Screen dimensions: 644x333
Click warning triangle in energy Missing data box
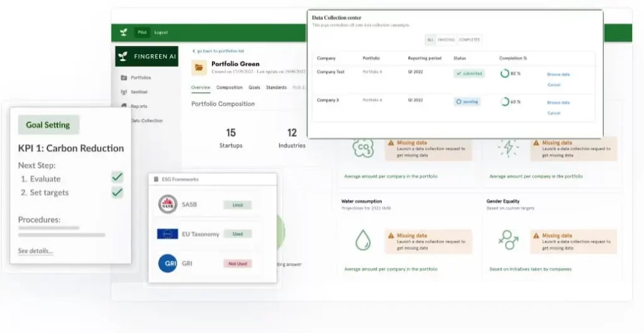coord(536,143)
